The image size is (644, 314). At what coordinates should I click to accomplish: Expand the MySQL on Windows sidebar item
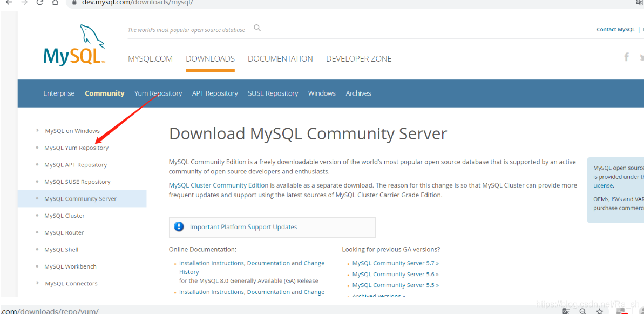(72, 131)
